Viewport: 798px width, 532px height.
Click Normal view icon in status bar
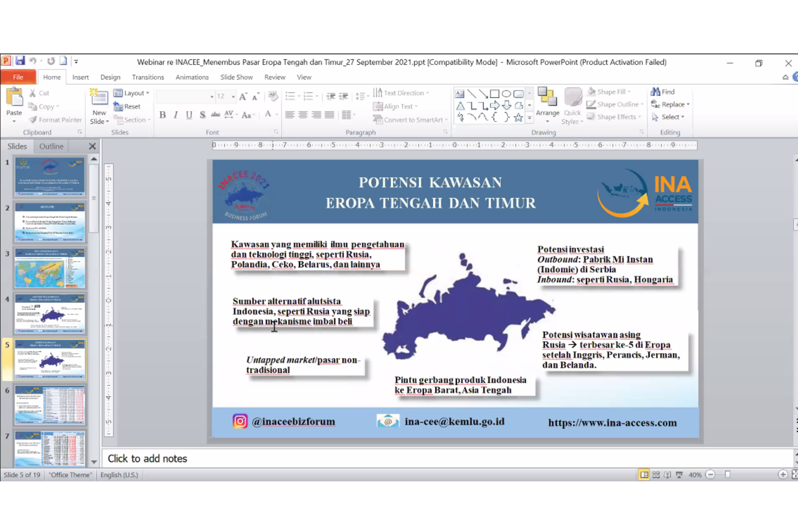pyautogui.click(x=644, y=474)
